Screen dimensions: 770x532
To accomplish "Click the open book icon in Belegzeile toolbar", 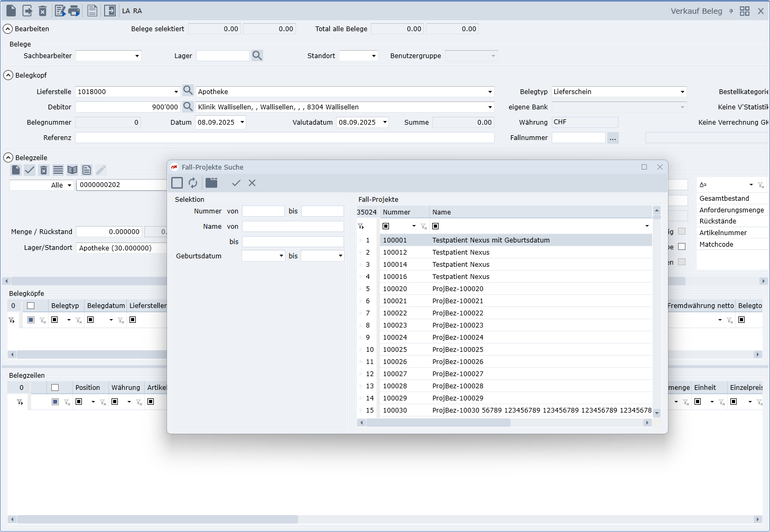I will 72,170.
